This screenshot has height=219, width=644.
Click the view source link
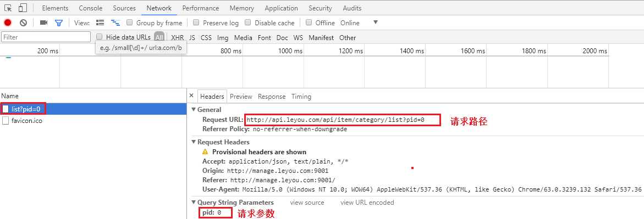(x=307, y=202)
